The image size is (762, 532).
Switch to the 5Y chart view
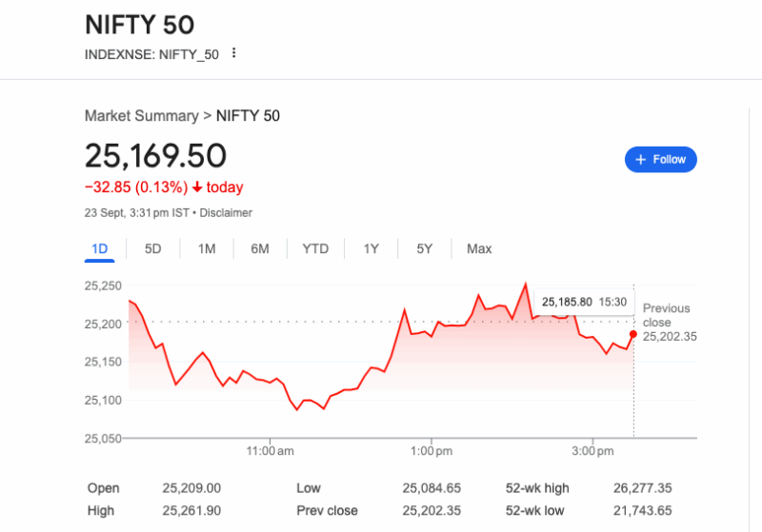pos(425,249)
